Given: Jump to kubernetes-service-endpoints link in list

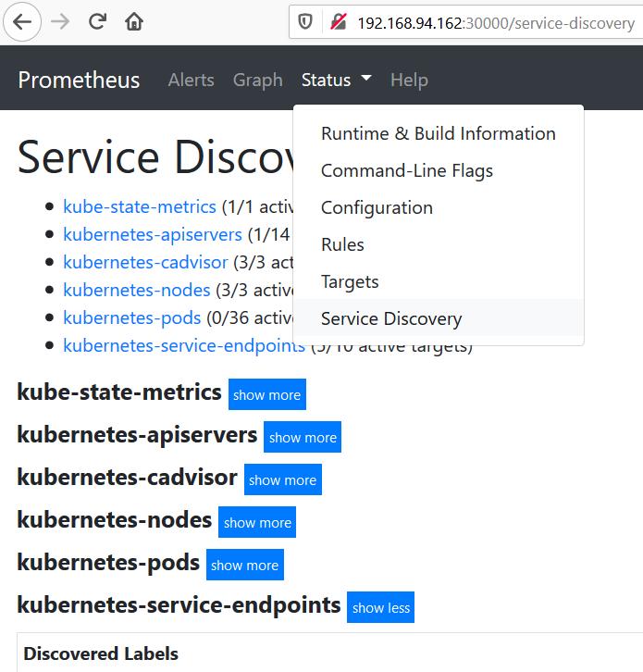Looking at the screenshot, I should coord(184,345).
